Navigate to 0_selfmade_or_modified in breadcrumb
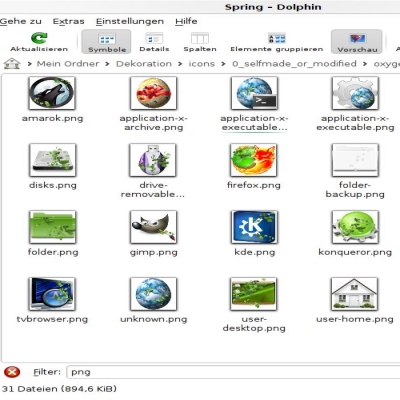The width and height of the screenshot is (400, 400). tap(294, 64)
